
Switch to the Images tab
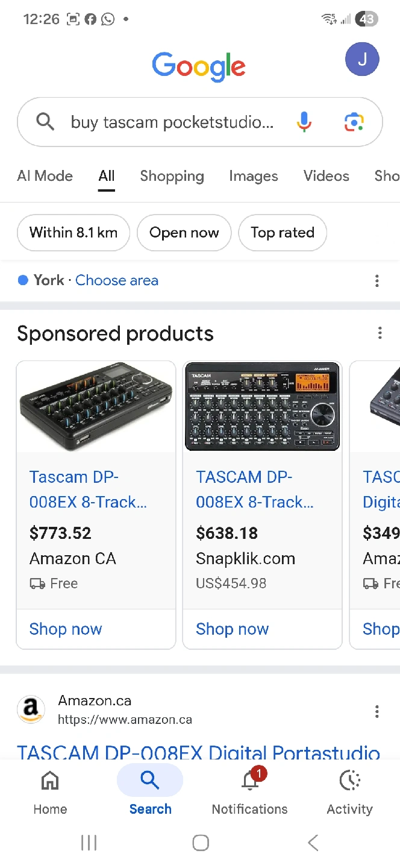tap(254, 176)
